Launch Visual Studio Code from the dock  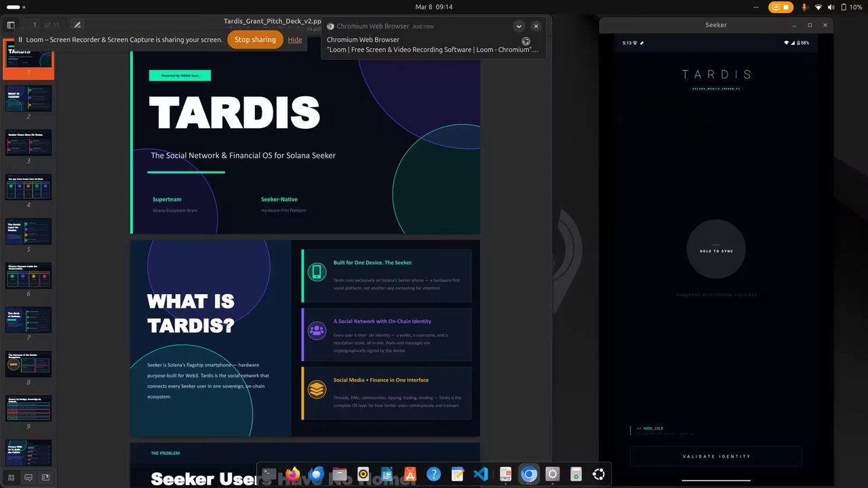pos(481,474)
